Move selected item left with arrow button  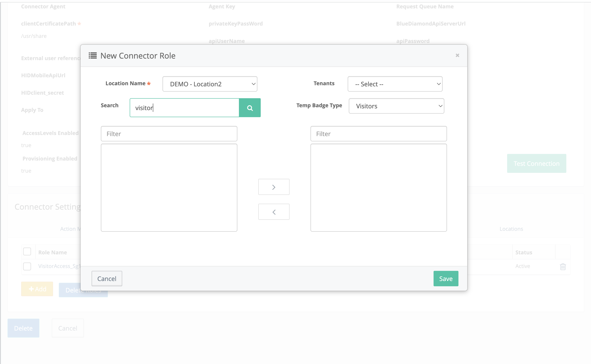274,212
